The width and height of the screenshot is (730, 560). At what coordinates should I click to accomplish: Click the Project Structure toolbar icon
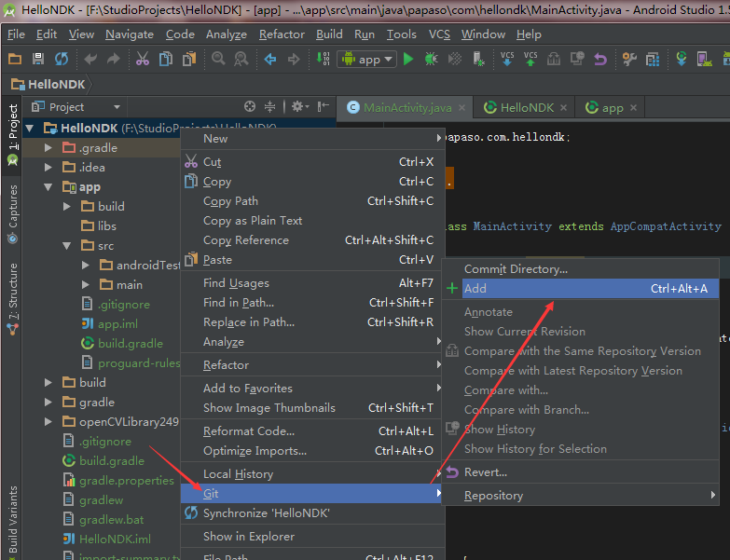point(653,59)
